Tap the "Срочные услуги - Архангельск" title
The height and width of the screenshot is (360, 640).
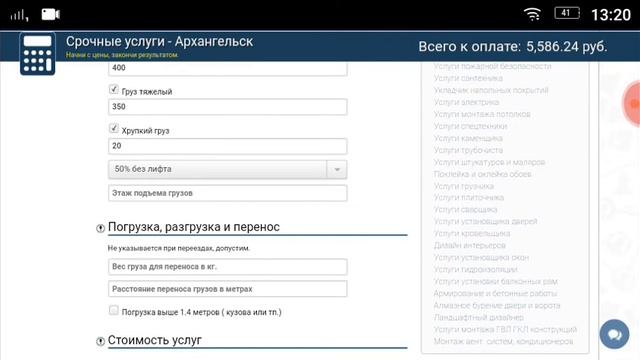pyautogui.click(x=160, y=42)
